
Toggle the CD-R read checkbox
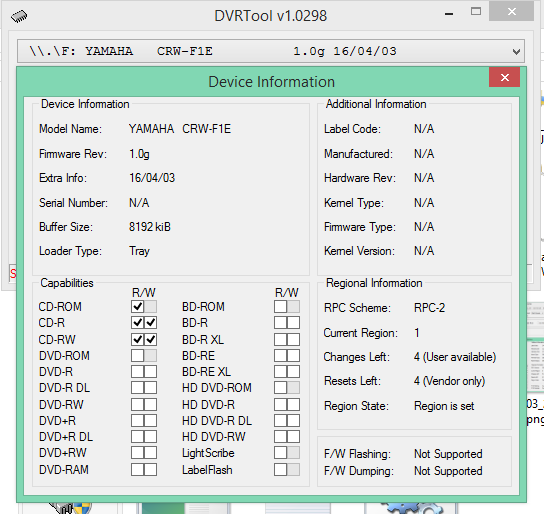(138, 323)
